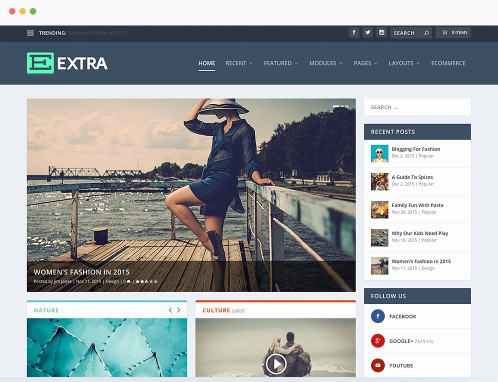Open the A Guide To Spices post
This screenshot has height=382, width=498.
tap(412, 177)
